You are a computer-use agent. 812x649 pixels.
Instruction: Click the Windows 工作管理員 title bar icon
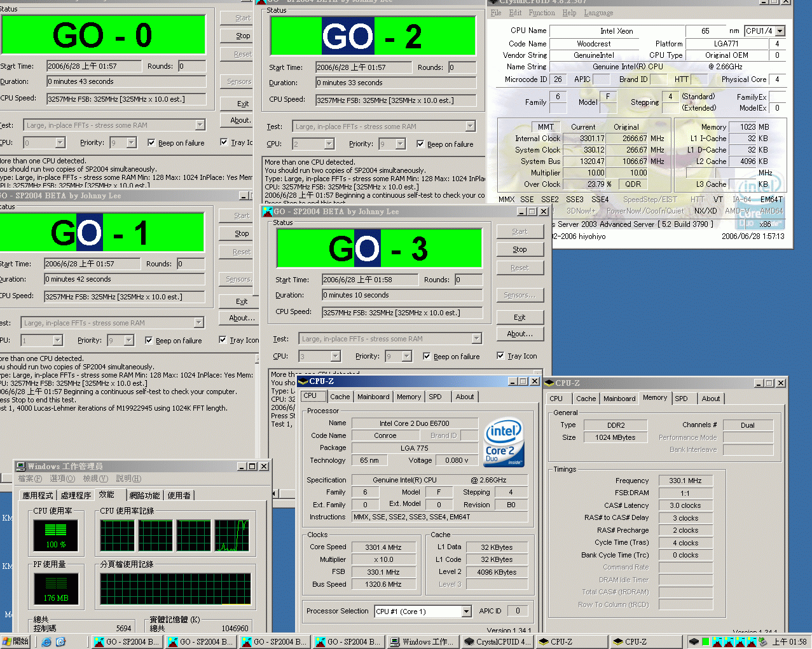point(21,467)
